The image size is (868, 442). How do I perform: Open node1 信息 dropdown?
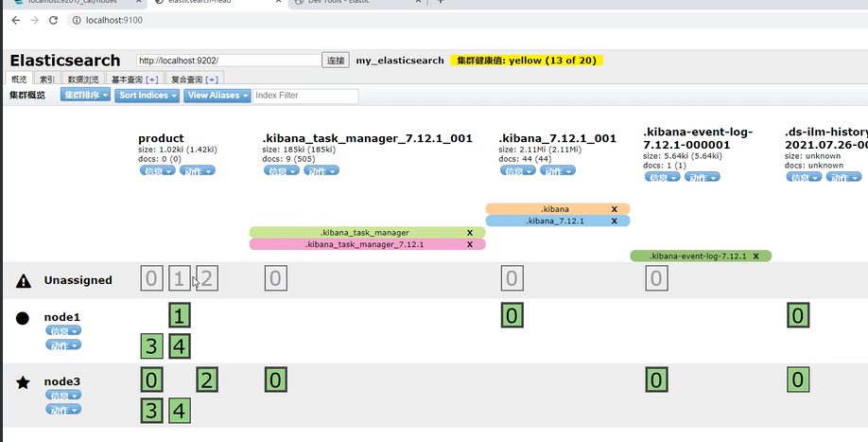click(63, 330)
